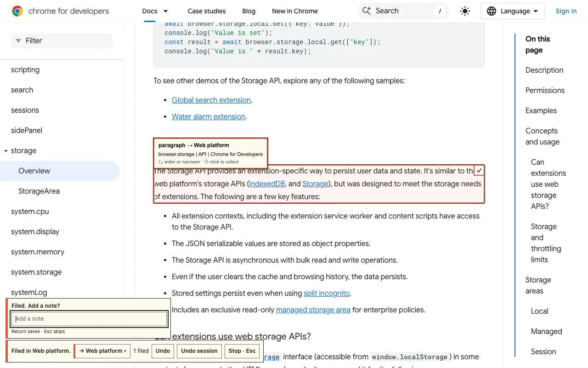
Task: Click the Chrome for Developers logo
Action: 60,11
